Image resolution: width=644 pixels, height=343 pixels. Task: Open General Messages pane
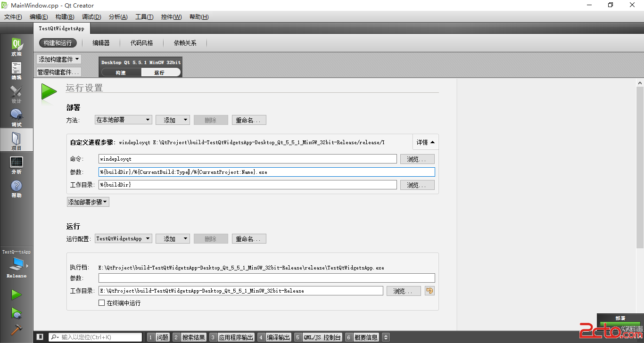pyautogui.click(x=362, y=337)
